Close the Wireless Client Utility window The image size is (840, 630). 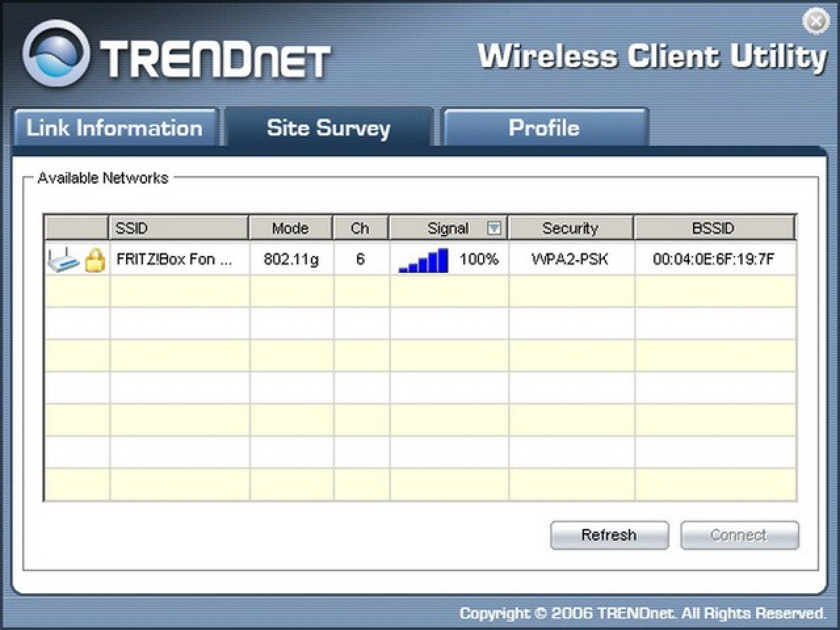tap(816, 22)
